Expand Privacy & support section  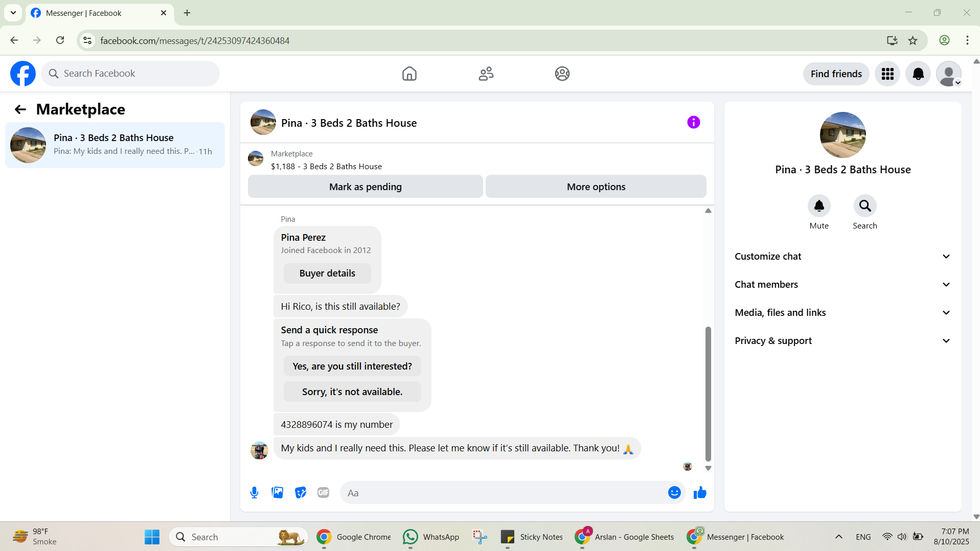pos(842,341)
